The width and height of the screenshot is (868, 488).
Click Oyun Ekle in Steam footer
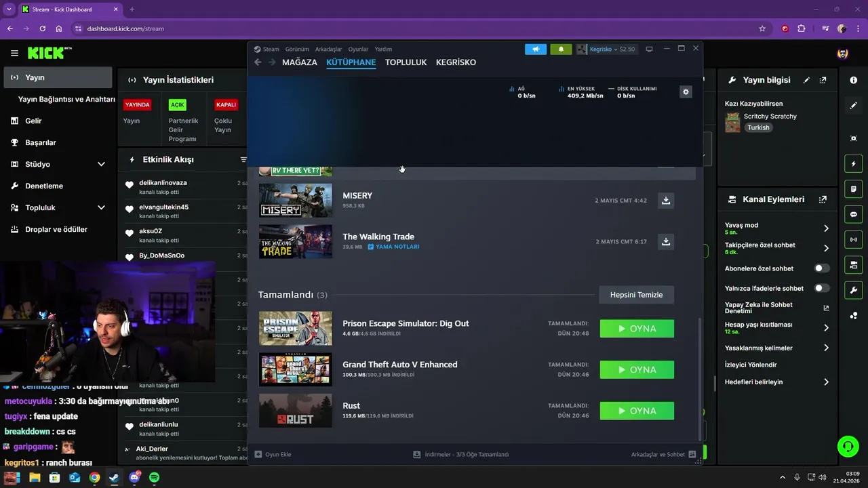pyautogui.click(x=273, y=454)
